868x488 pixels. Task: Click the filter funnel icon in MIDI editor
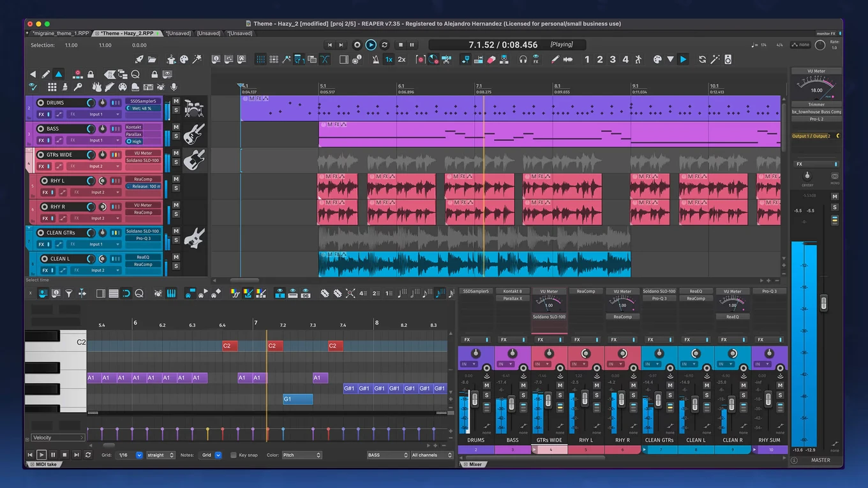(69, 293)
